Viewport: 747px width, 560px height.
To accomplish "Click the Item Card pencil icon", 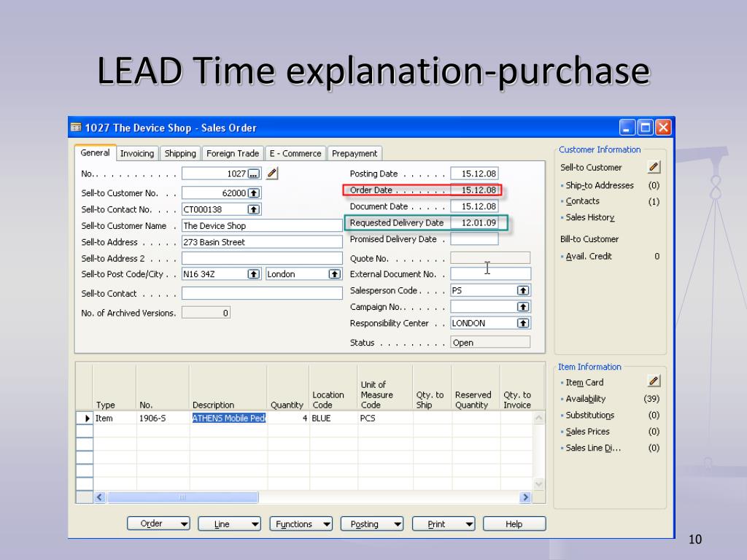I will 654,381.
